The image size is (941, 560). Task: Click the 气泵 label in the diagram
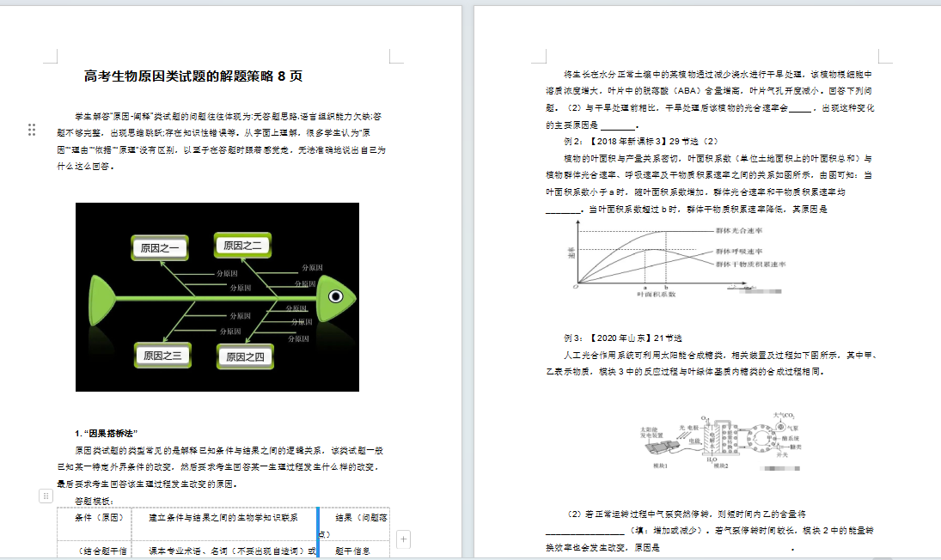(793, 429)
